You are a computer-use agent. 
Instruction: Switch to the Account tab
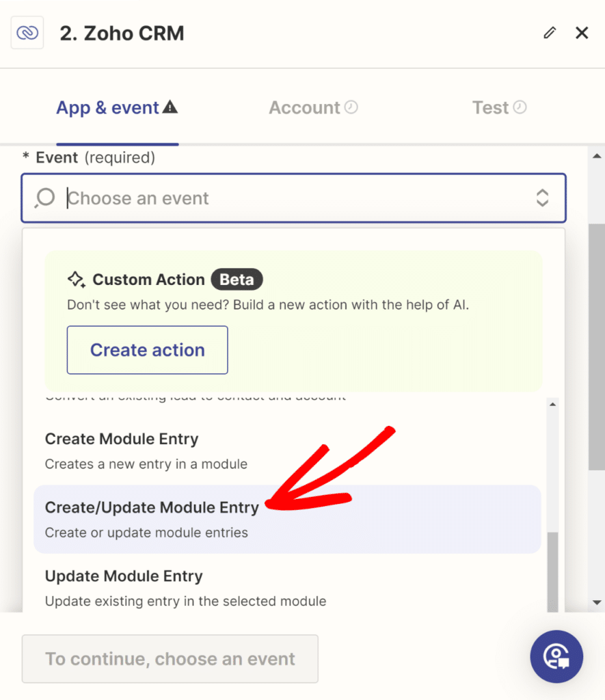click(304, 107)
